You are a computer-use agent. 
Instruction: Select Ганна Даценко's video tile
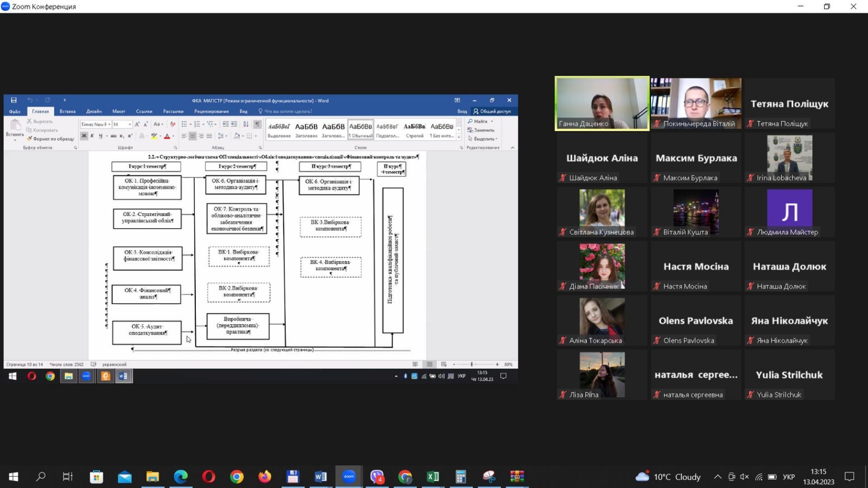click(x=602, y=104)
